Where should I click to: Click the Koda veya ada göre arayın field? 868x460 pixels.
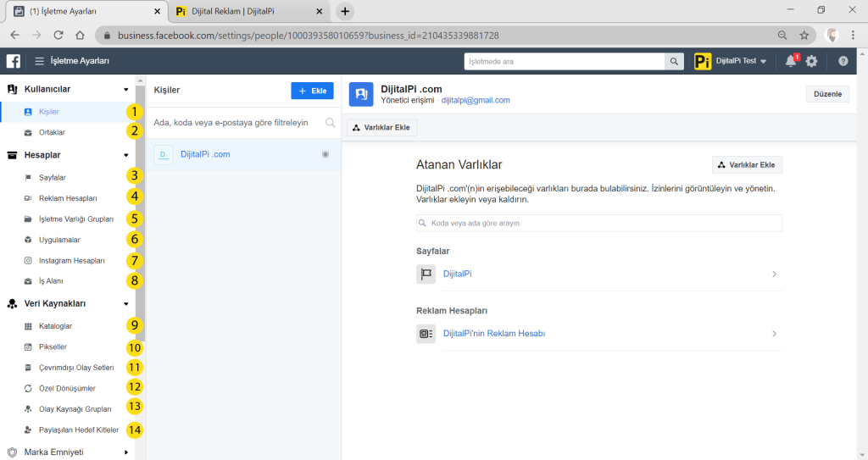[x=599, y=223]
